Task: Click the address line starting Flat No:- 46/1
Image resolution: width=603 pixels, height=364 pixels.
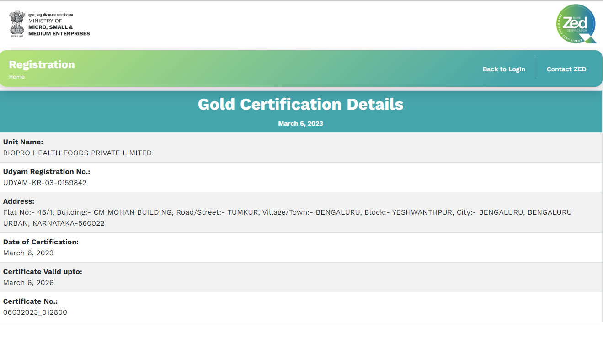Action: pyautogui.click(x=287, y=212)
